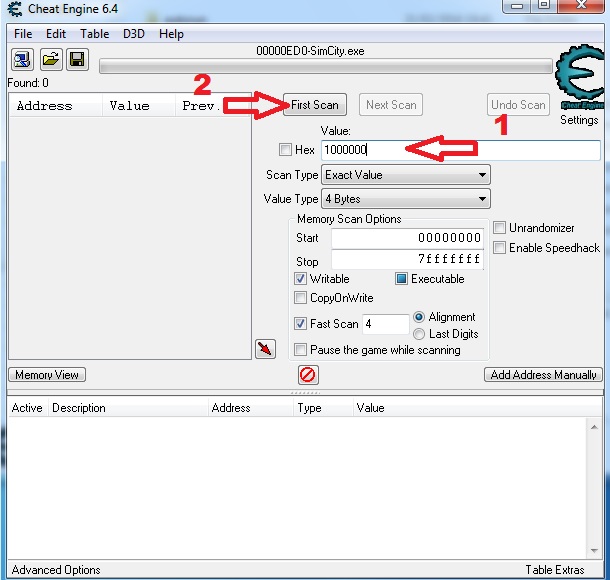Image resolution: width=610 pixels, height=580 pixels.
Task: Click Add Address Manually
Action: (543, 375)
